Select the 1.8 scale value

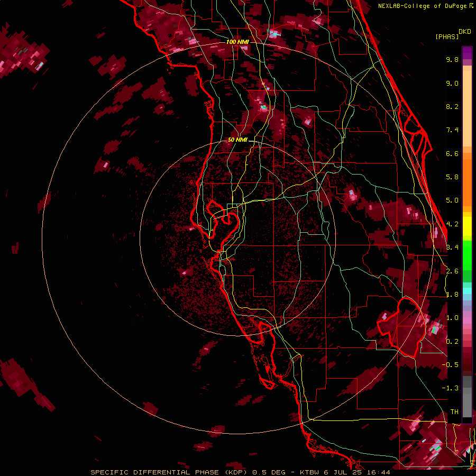click(x=452, y=295)
